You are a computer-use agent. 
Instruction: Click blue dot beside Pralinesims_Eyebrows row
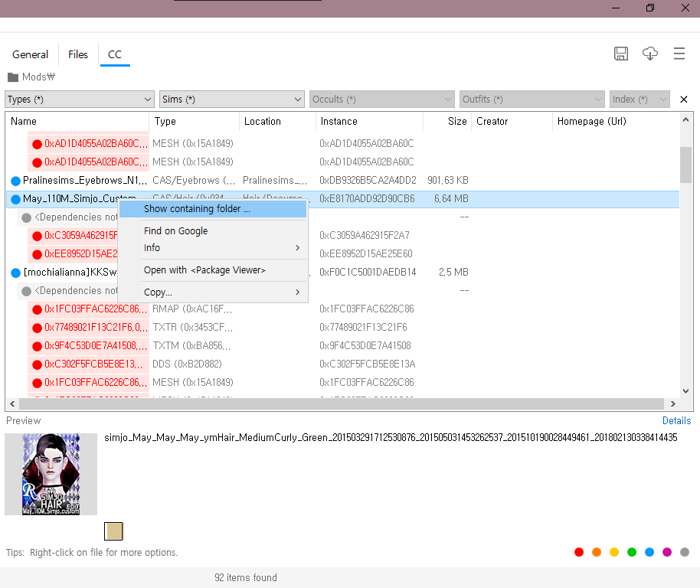[x=15, y=181]
